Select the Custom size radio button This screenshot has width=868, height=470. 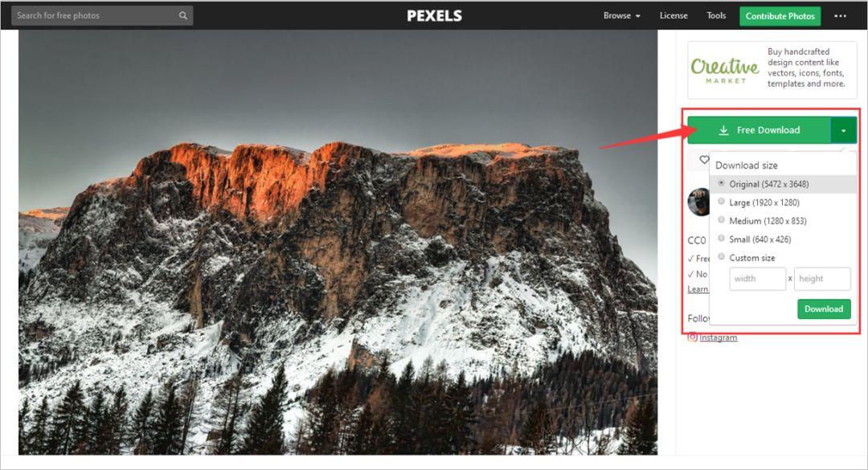(721, 257)
